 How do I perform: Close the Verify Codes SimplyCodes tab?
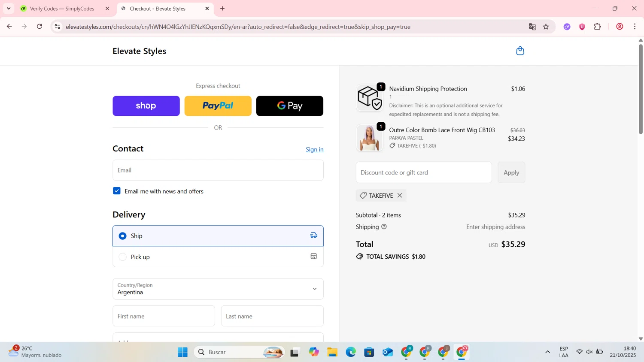[x=107, y=9]
